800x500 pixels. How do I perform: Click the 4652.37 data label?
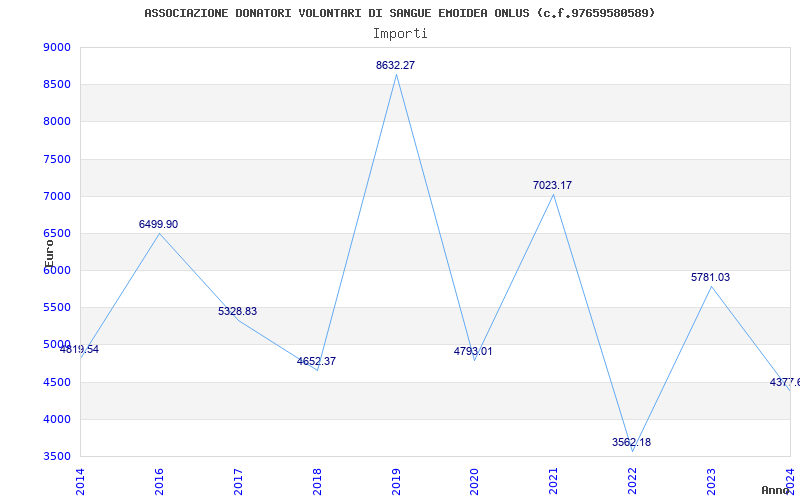point(316,361)
